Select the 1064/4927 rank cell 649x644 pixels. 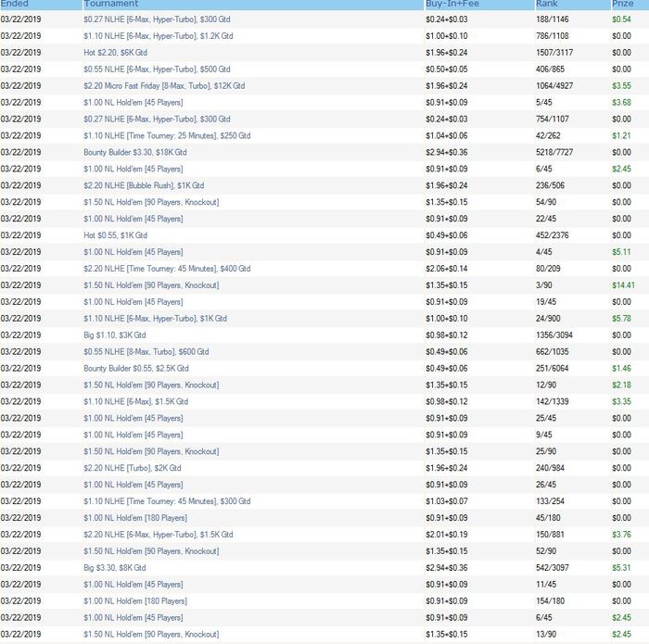[x=554, y=85]
